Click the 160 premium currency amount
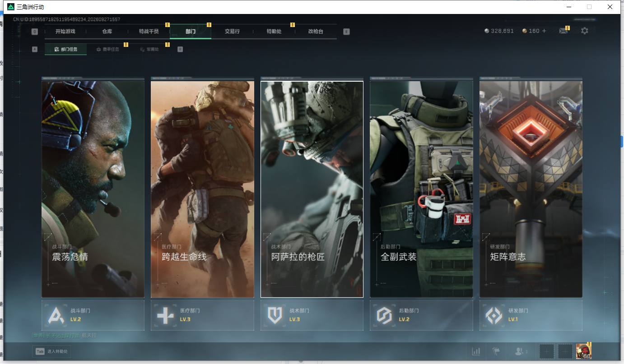 tap(534, 31)
